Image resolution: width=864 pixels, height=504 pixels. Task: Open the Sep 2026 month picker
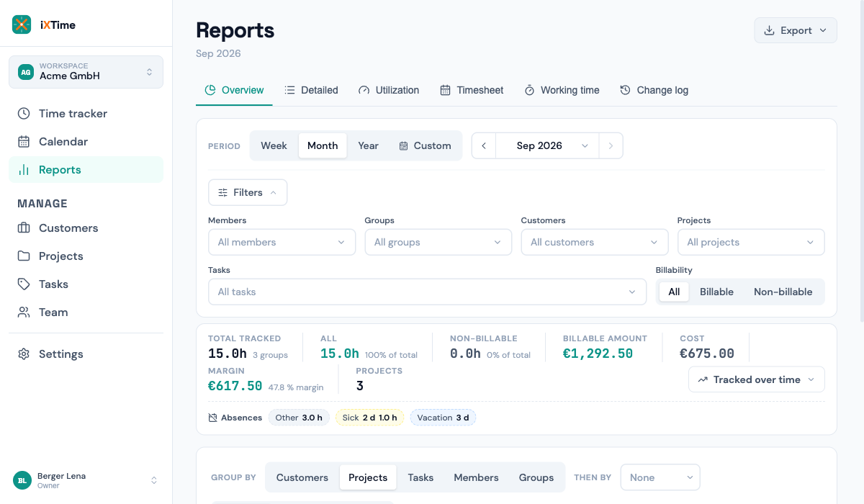[547, 145]
